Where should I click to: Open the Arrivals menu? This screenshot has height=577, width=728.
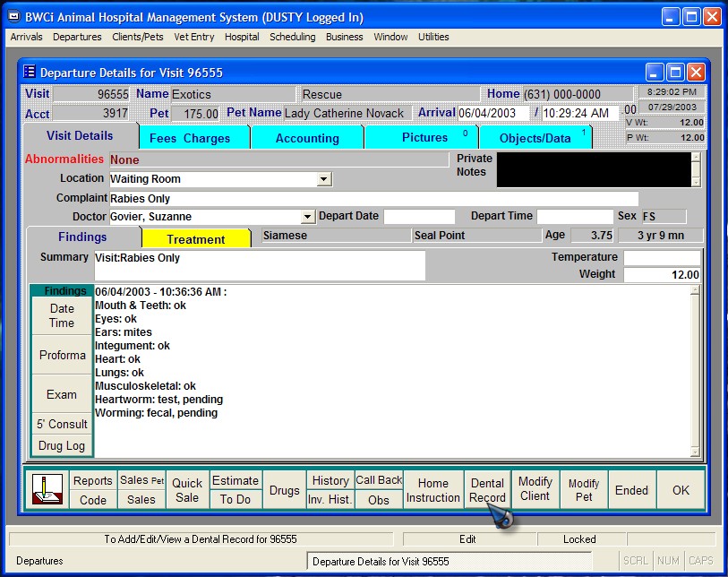tap(26, 37)
